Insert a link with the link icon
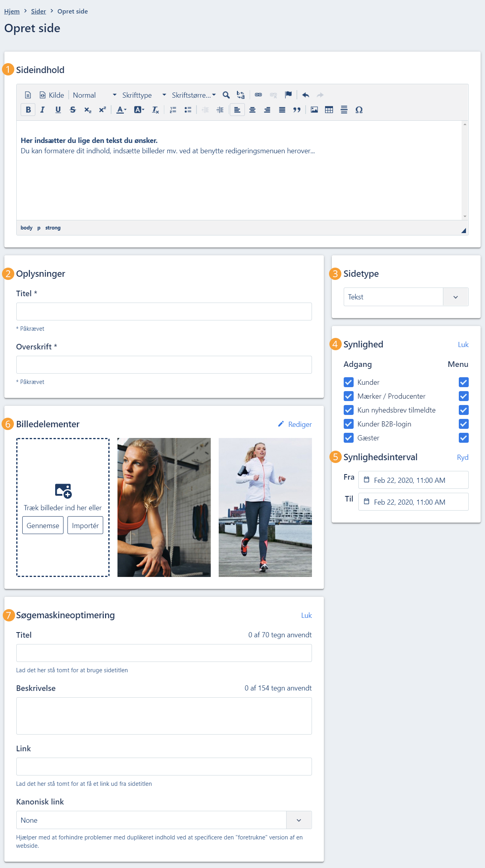 coord(258,95)
